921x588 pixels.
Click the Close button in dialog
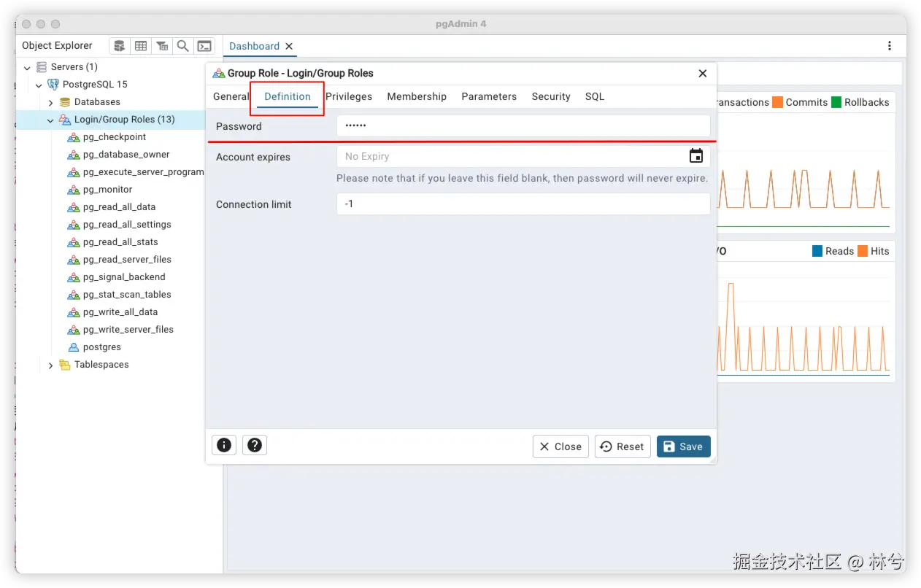tap(560, 446)
